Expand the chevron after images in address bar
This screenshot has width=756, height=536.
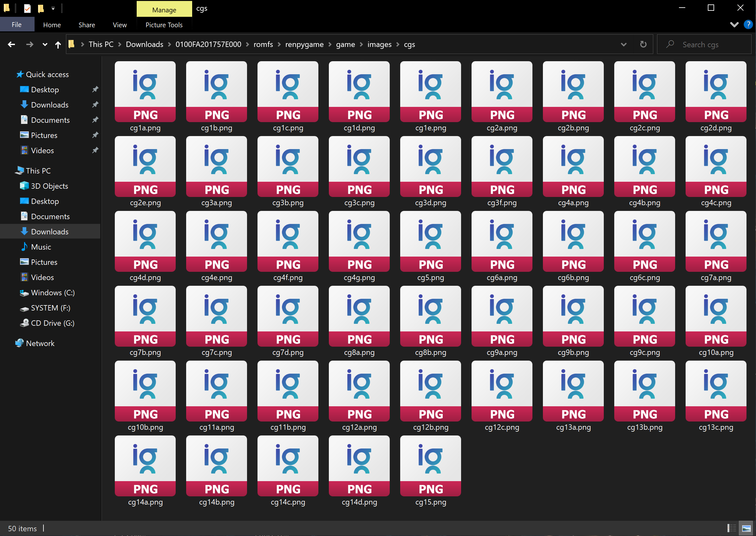398,44
